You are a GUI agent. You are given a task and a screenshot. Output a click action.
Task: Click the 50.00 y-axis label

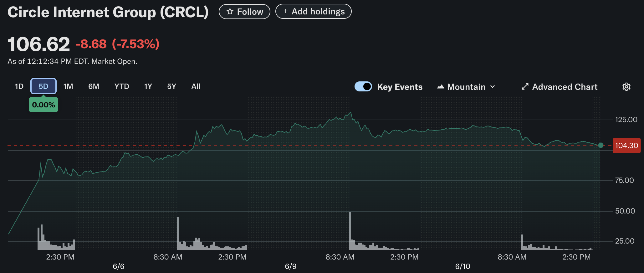pos(625,211)
